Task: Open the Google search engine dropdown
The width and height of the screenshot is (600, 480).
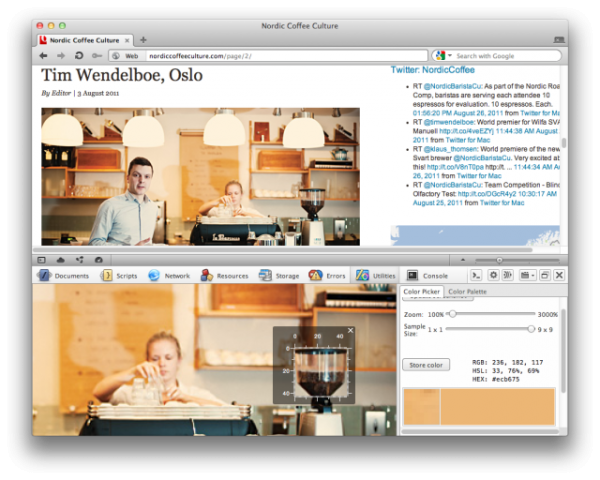Action: pos(442,56)
